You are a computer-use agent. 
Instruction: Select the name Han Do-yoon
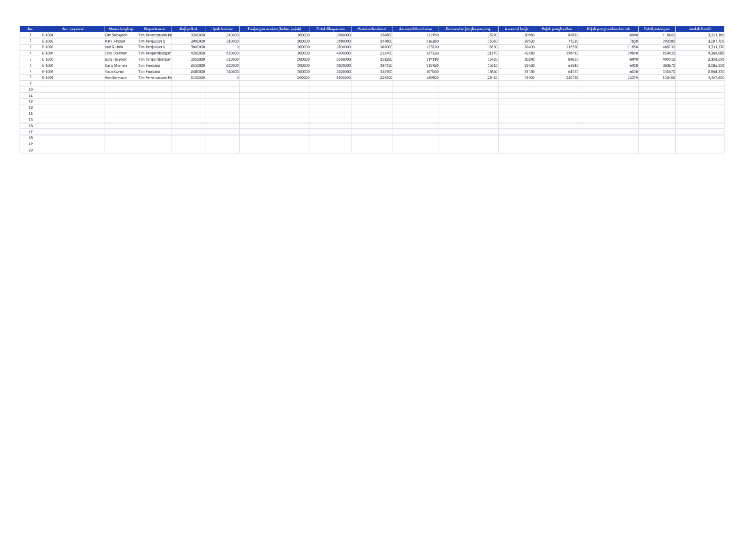pyautogui.click(x=121, y=78)
